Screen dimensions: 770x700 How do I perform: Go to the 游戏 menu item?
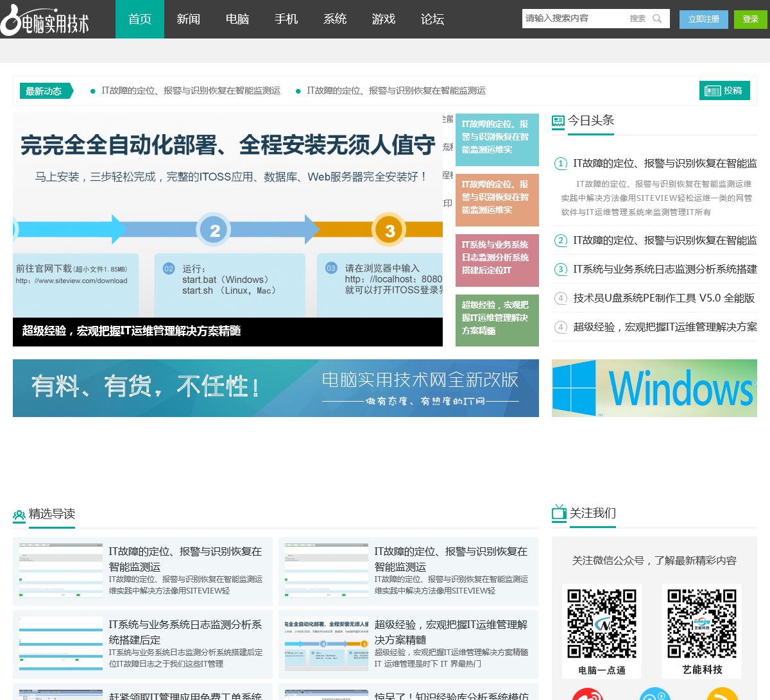384,19
